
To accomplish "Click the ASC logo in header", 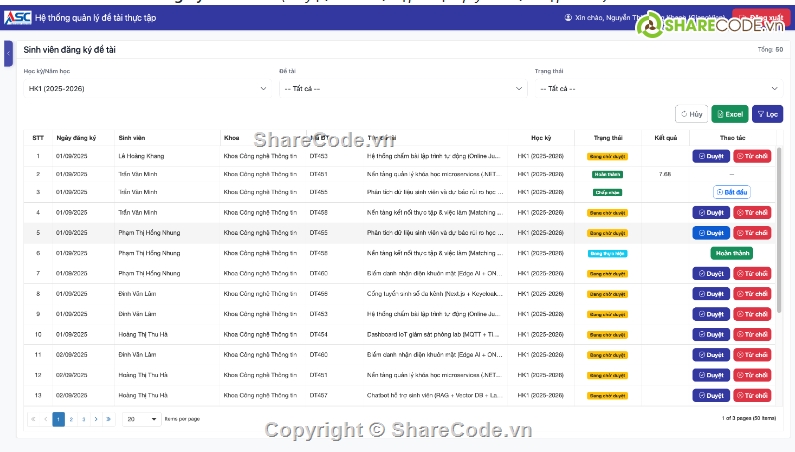I will [x=18, y=18].
